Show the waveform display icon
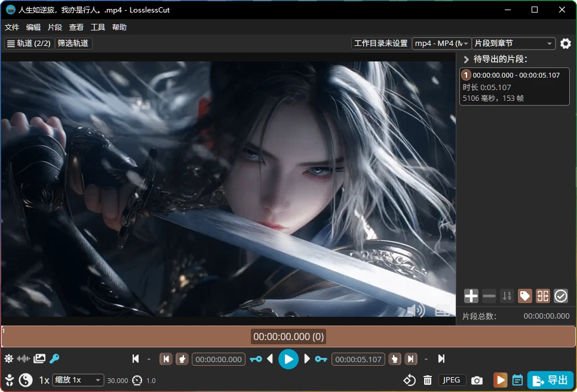 (24, 359)
